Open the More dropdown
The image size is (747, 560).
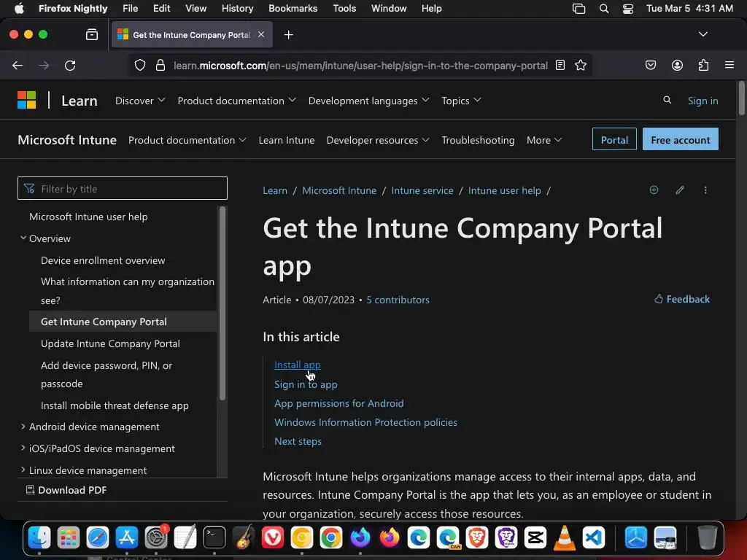544,140
